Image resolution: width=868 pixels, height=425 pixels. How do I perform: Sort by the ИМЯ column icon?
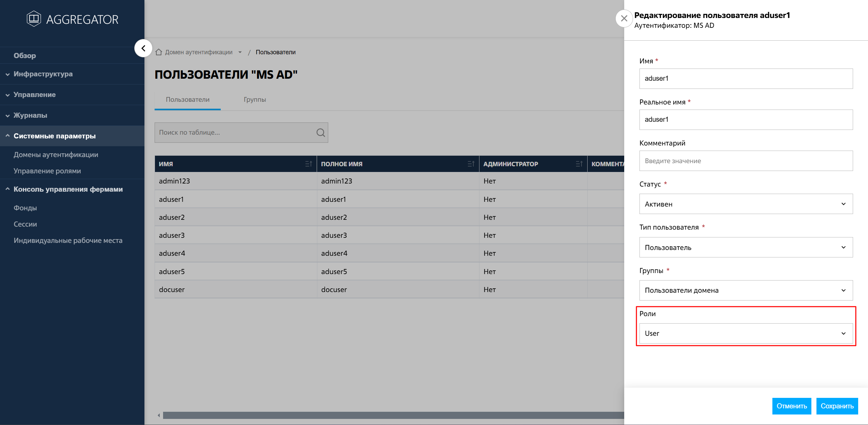308,164
